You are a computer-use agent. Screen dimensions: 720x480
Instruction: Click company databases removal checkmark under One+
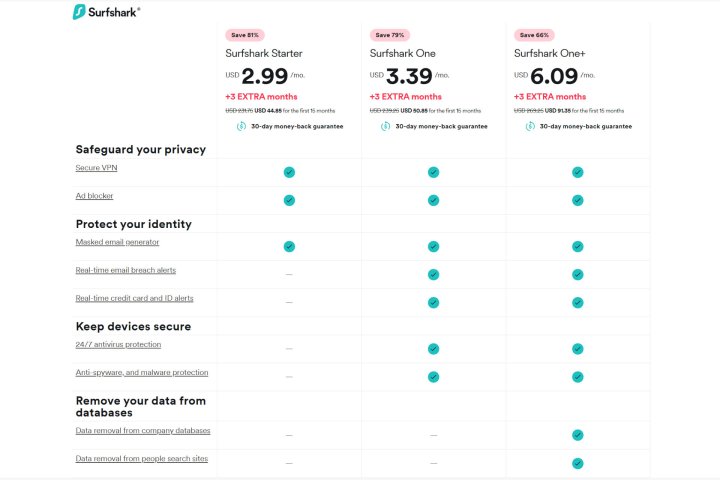(x=577, y=435)
